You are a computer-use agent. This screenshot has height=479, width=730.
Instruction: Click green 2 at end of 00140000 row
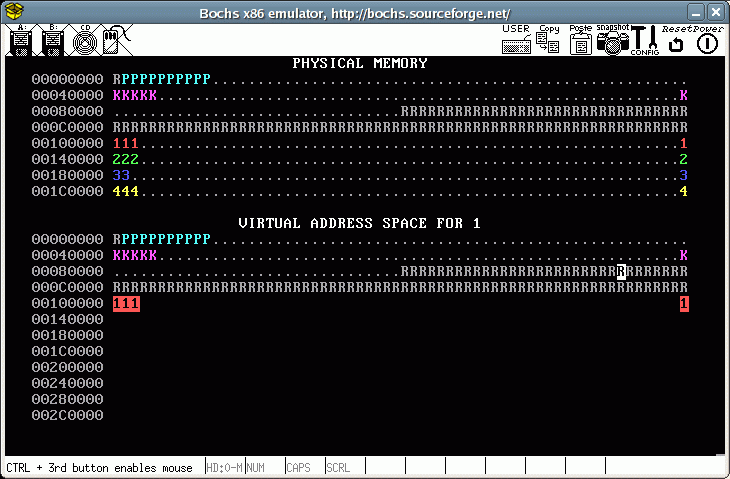[683, 159]
